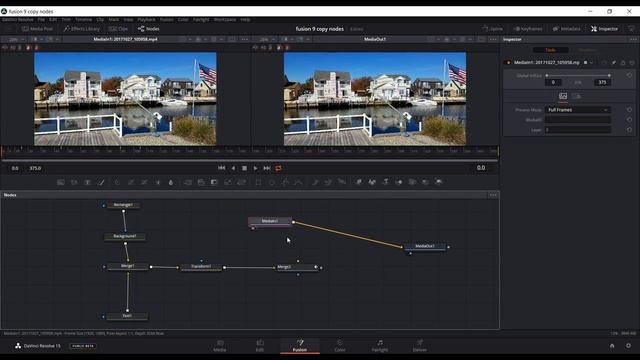Expand versions chevron beside MediaIn1 header
Screen dimensions: 640x360
point(591,63)
